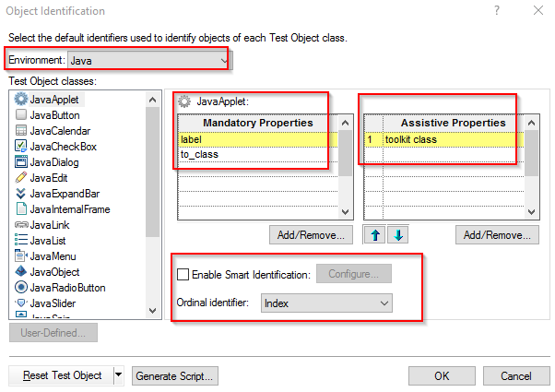The width and height of the screenshot is (555, 392).
Task: Click scroll-up arrow of Mandatory Properties list
Action: coord(345,123)
